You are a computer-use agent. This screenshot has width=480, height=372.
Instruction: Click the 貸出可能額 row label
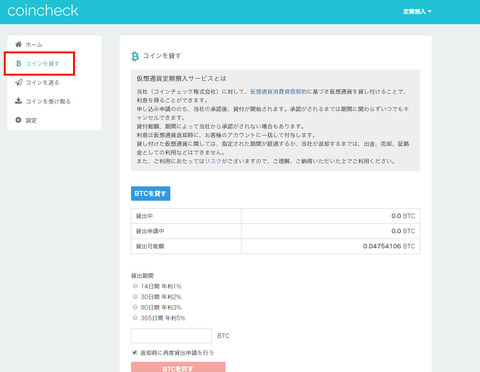150,246
